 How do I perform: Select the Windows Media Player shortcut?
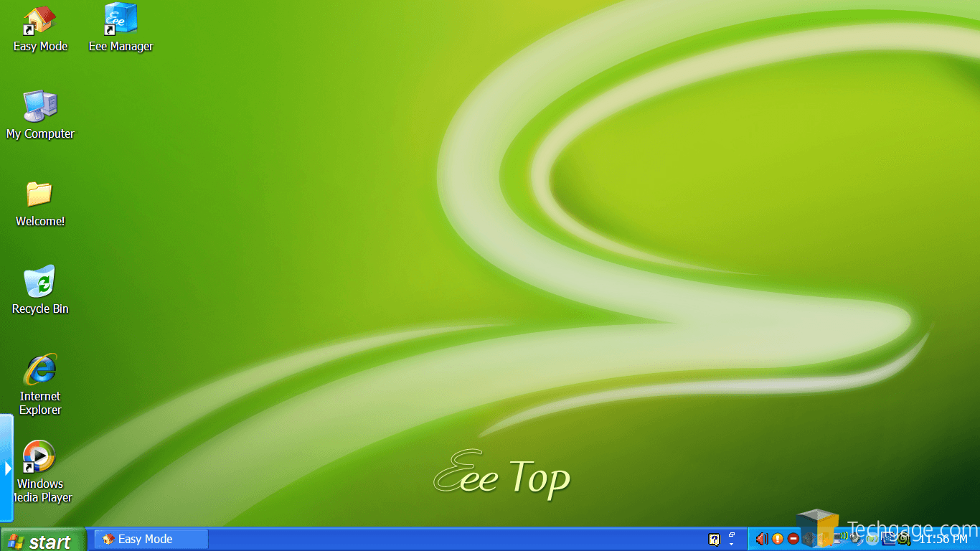coord(40,472)
